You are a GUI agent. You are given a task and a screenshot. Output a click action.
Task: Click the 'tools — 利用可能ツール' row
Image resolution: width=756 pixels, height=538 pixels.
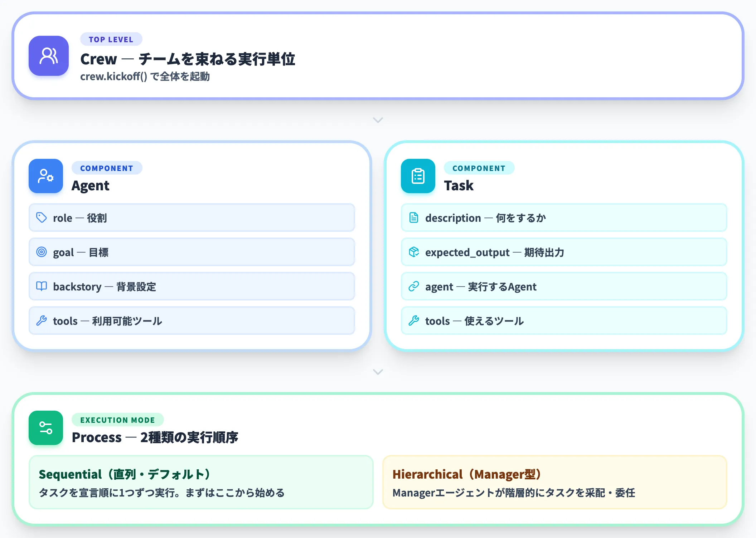coord(192,321)
